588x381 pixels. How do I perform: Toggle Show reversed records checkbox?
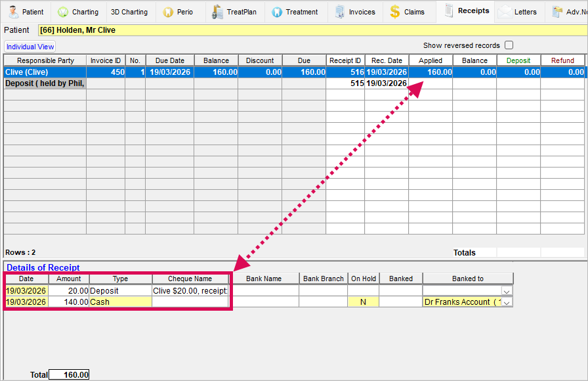click(x=509, y=45)
